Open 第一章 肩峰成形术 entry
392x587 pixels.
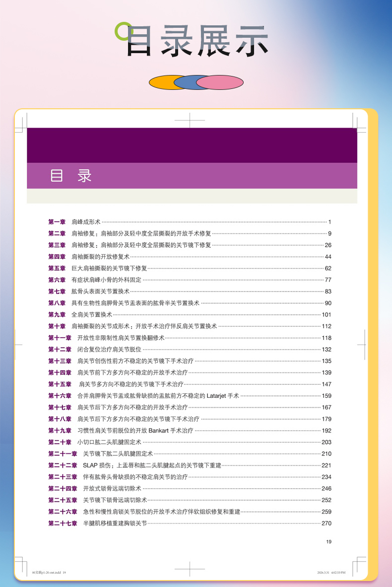tap(190, 222)
